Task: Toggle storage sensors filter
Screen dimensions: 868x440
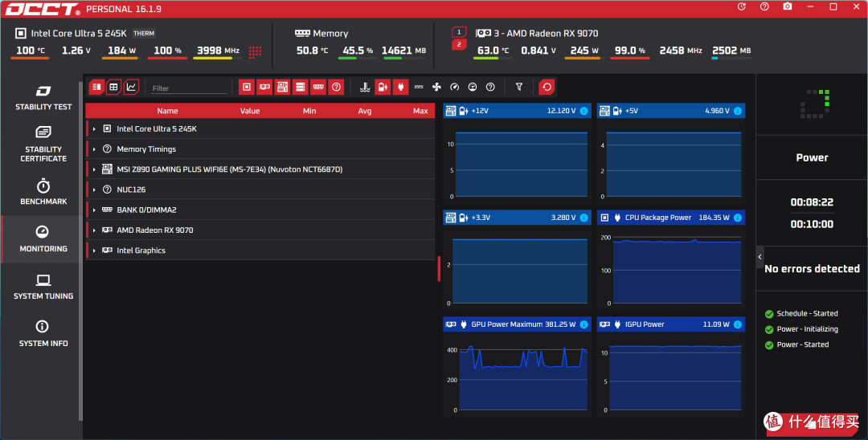Action: 300,87
